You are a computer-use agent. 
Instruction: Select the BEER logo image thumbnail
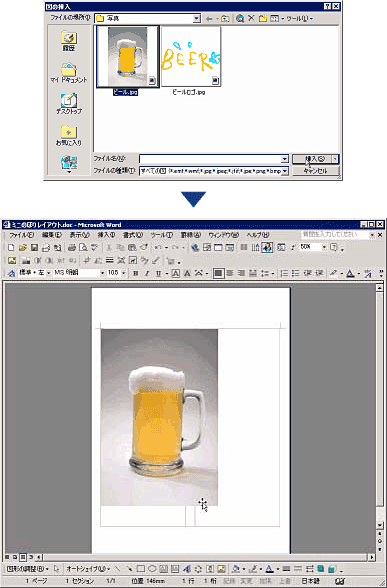point(191,57)
